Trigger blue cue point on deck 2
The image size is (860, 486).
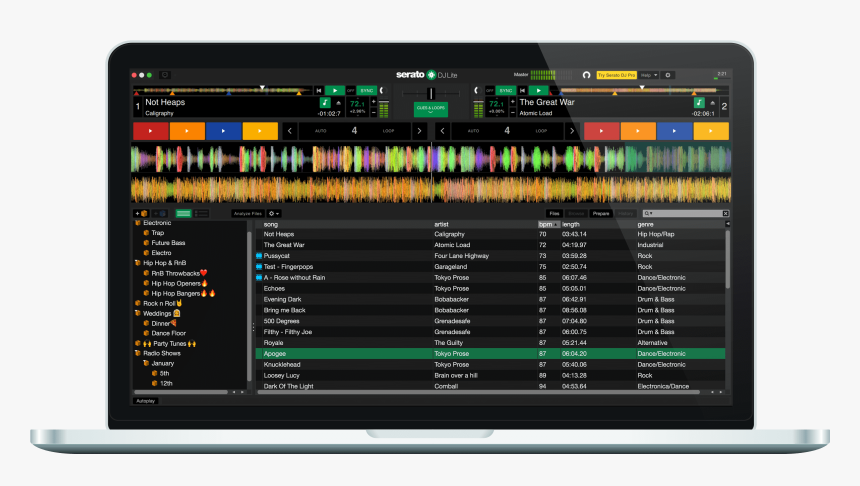click(x=674, y=131)
